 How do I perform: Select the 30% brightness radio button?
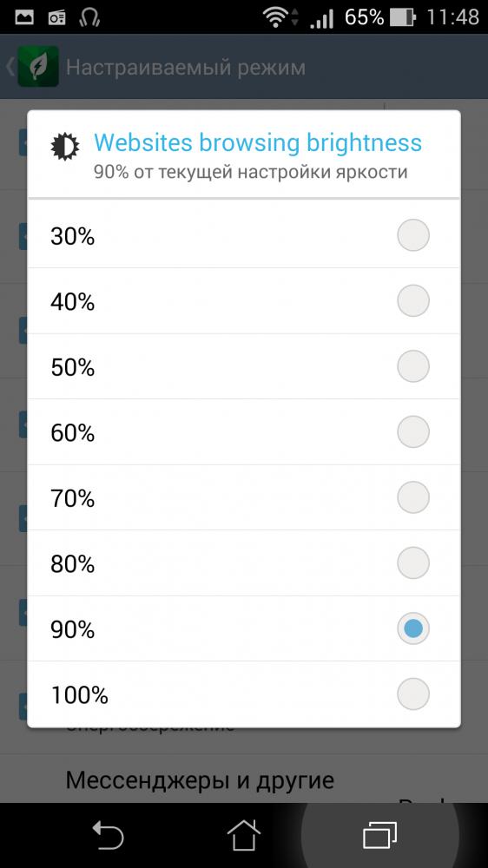click(x=413, y=235)
